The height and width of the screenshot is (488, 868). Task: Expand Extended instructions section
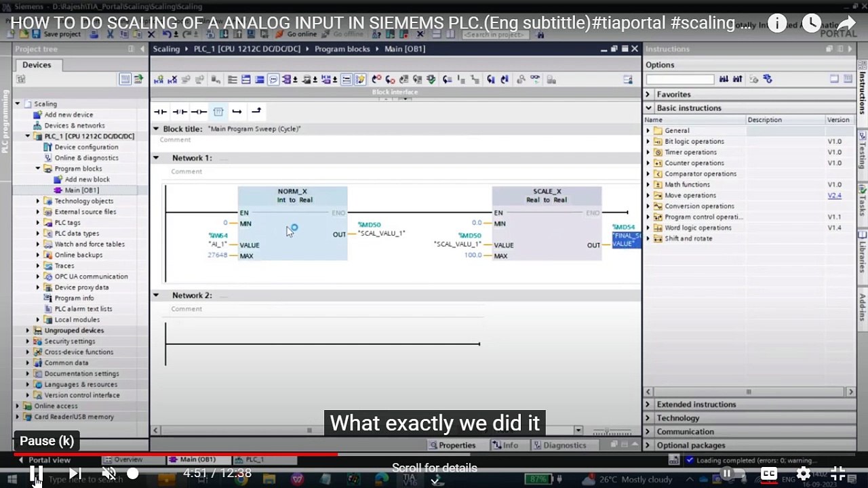(x=648, y=405)
